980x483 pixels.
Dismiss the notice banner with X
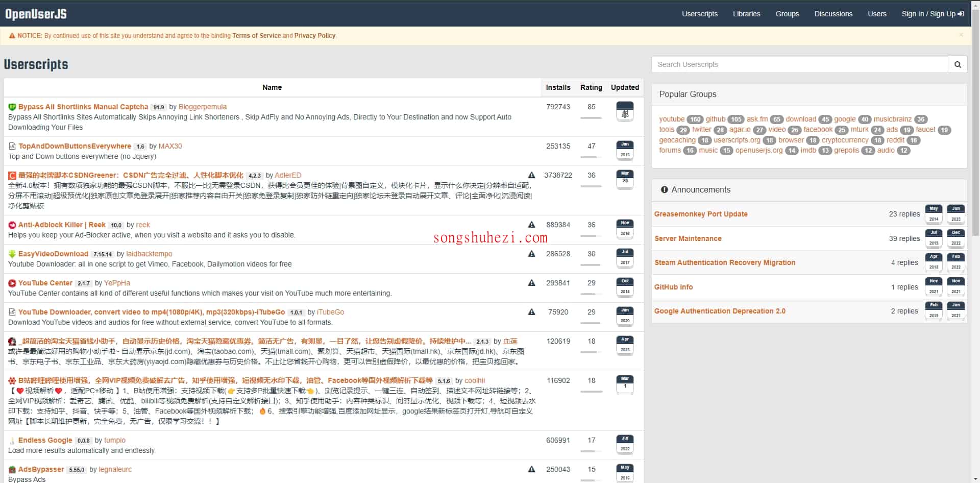click(961, 35)
